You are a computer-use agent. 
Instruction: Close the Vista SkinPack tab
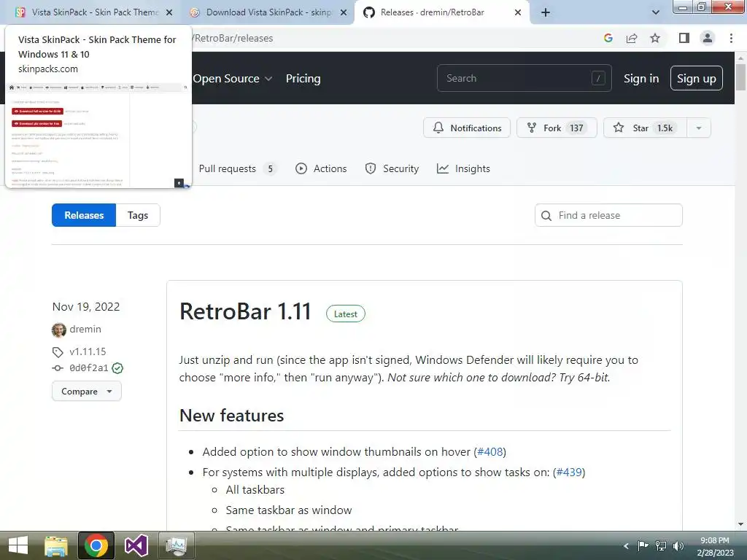[169, 13]
